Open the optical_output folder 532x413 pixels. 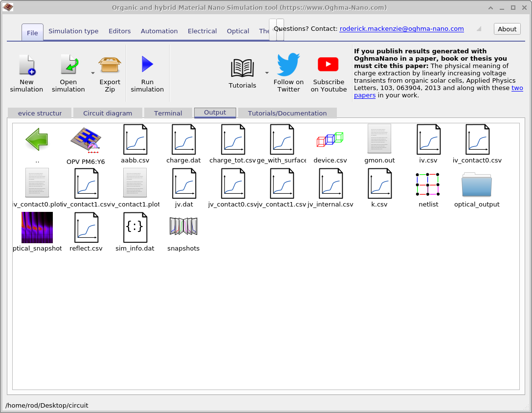tap(476, 184)
